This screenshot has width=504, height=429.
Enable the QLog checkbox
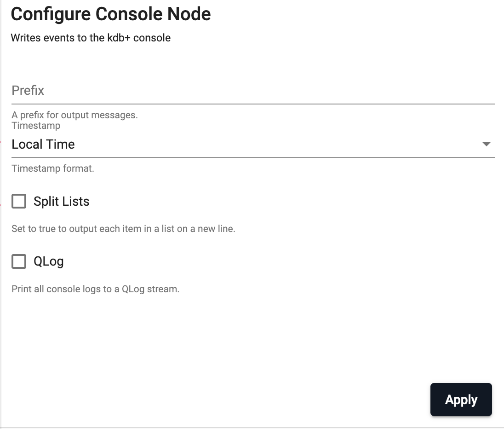[19, 261]
